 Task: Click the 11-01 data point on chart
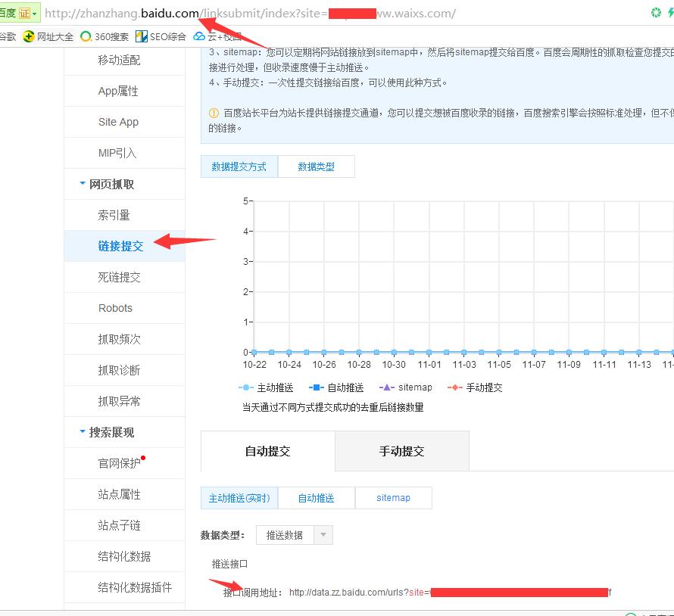(429, 352)
